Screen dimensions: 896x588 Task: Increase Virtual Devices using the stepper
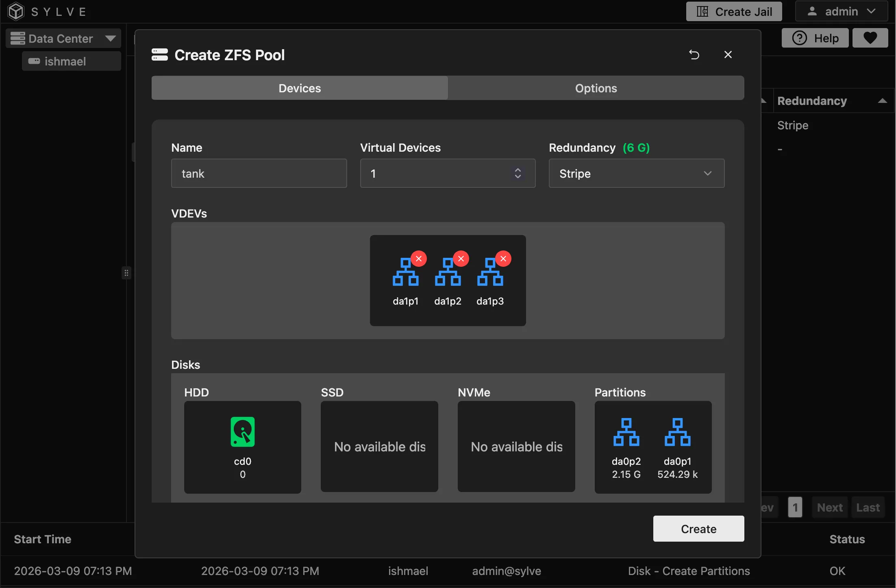click(x=518, y=169)
